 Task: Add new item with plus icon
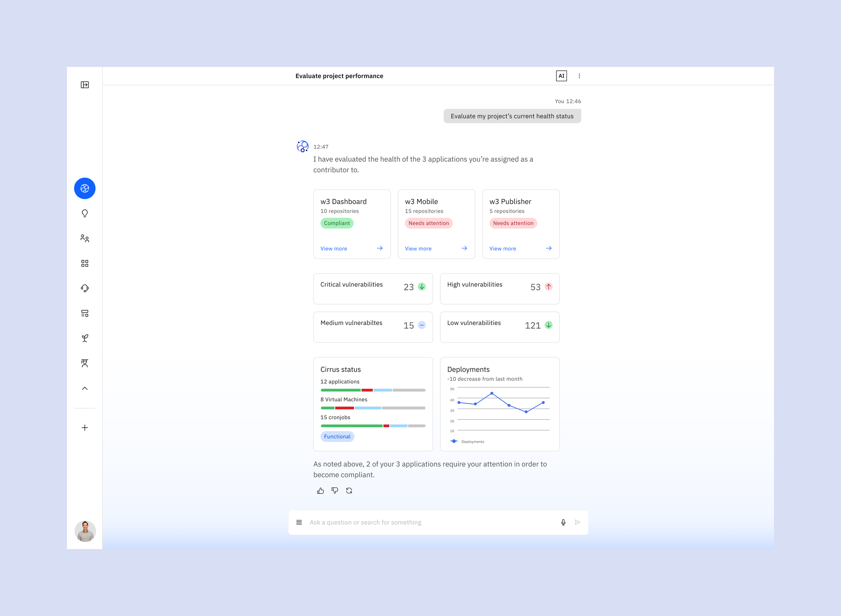(x=85, y=428)
